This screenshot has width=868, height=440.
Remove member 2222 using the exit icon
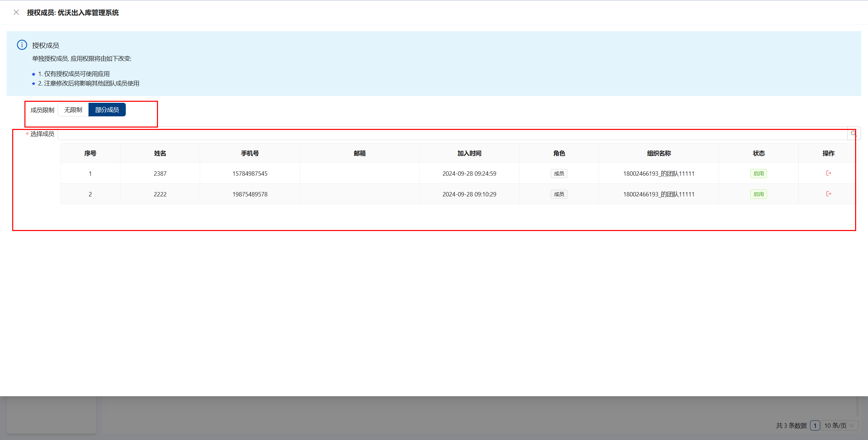click(x=828, y=194)
